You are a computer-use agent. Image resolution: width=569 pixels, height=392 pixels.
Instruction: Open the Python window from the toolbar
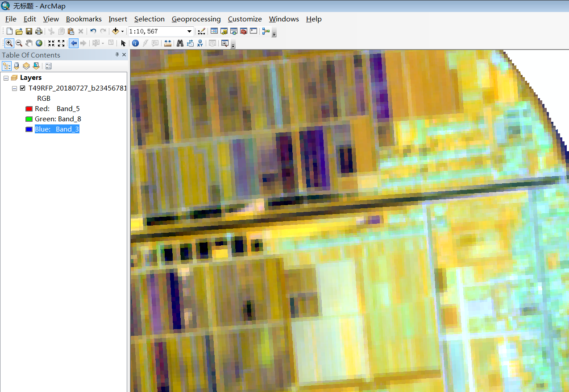(x=253, y=31)
